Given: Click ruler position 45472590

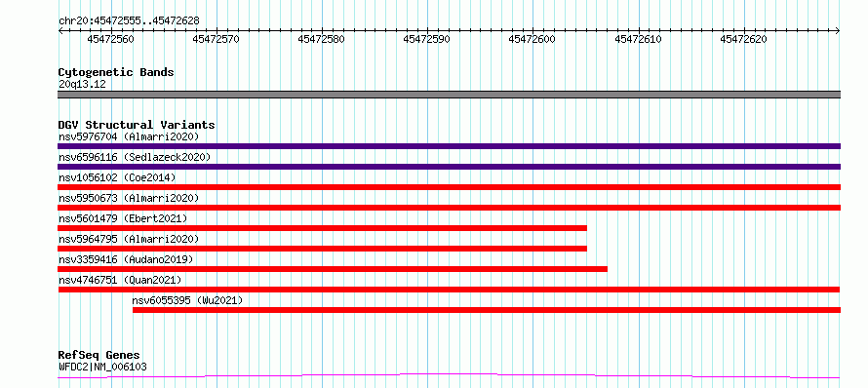Looking at the screenshot, I should pyautogui.click(x=427, y=39).
